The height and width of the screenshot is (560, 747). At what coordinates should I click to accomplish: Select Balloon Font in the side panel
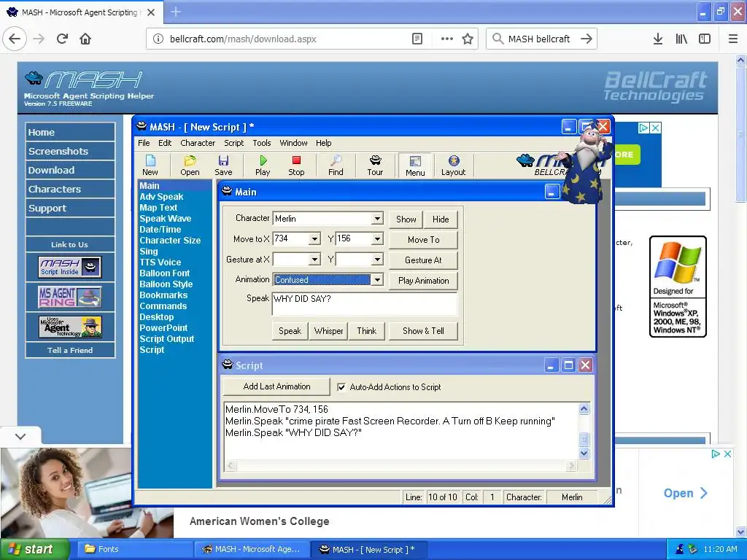coord(164,273)
